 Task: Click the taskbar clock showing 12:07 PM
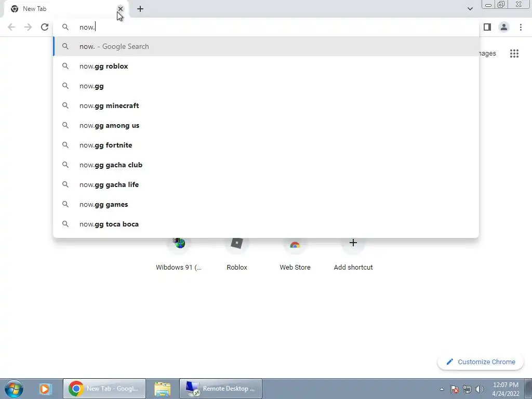[x=506, y=389]
